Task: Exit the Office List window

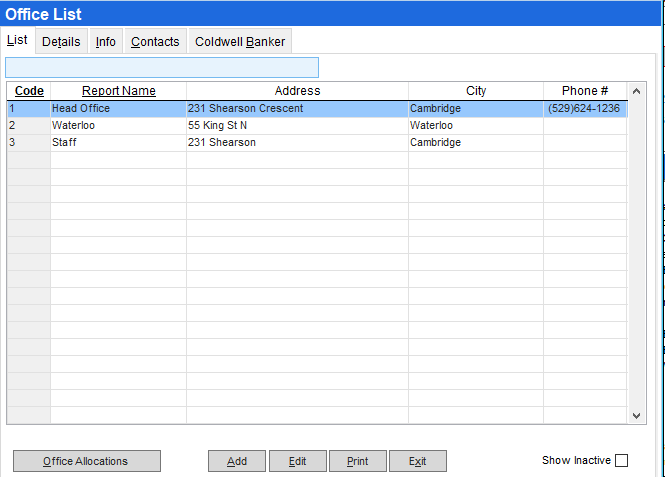Action: pos(417,461)
